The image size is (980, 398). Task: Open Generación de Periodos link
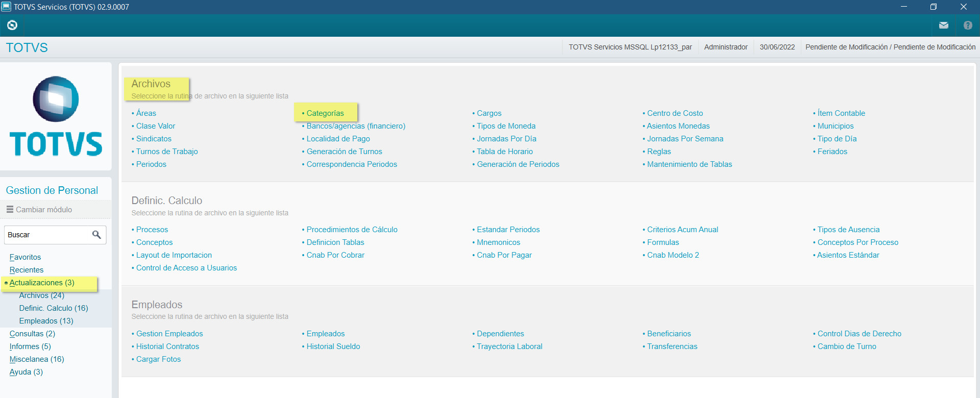point(518,164)
